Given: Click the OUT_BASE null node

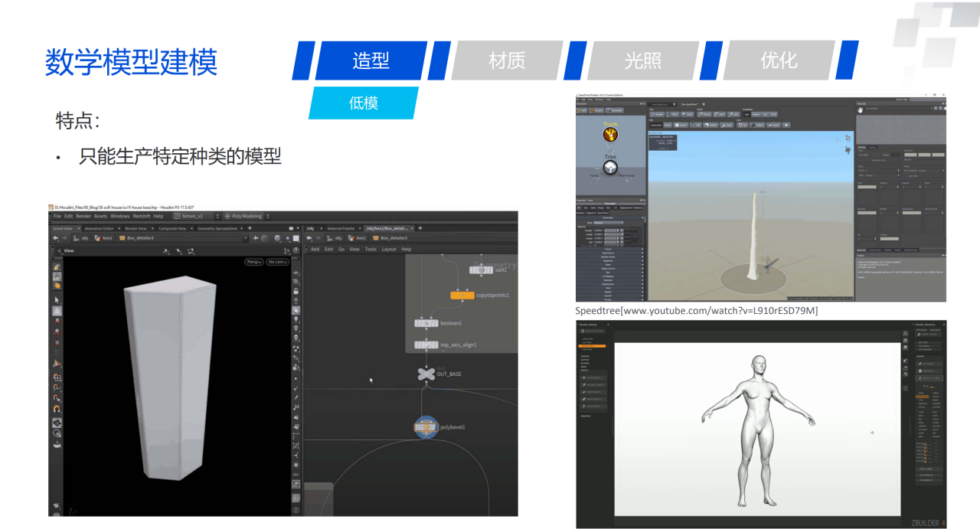Looking at the screenshot, I should click(x=426, y=374).
